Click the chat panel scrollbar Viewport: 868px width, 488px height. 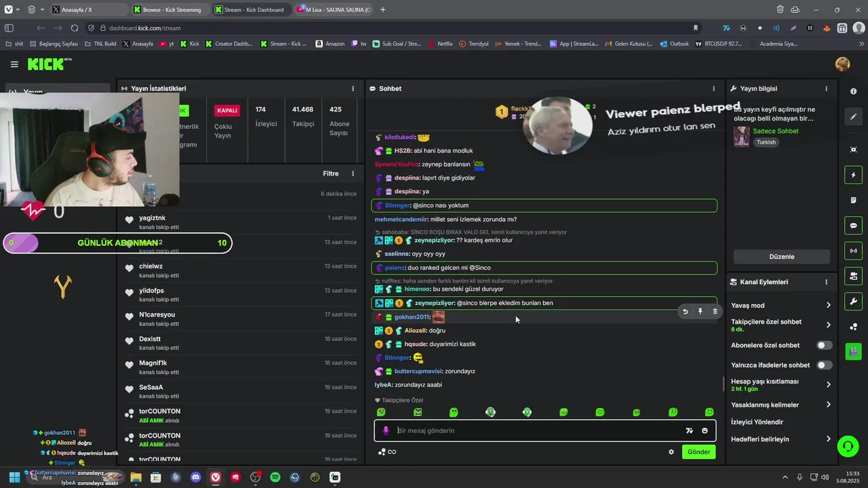(x=722, y=383)
